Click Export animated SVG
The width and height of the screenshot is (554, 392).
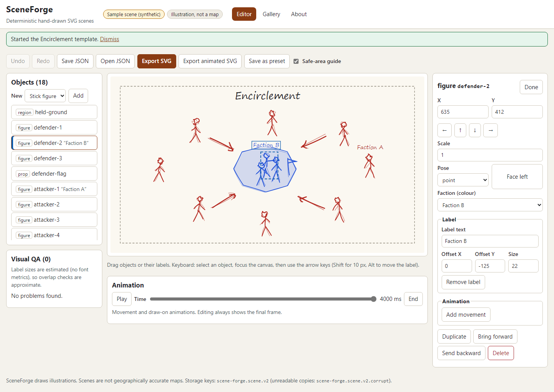tap(210, 61)
